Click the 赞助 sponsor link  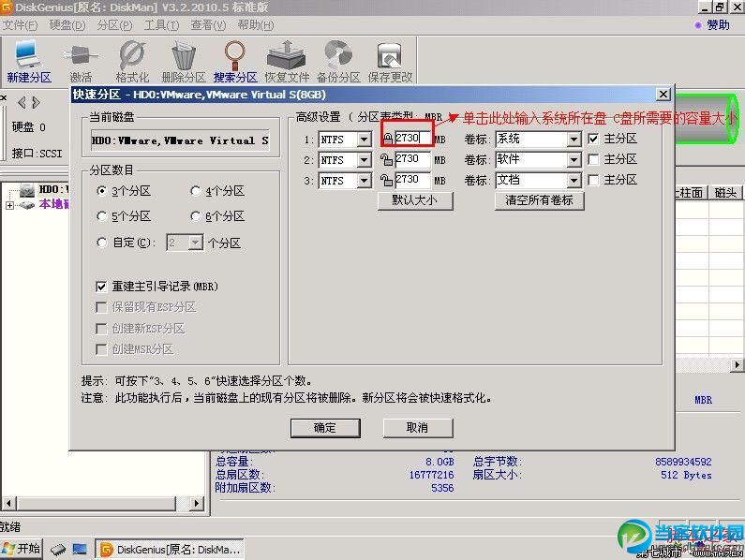click(718, 24)
